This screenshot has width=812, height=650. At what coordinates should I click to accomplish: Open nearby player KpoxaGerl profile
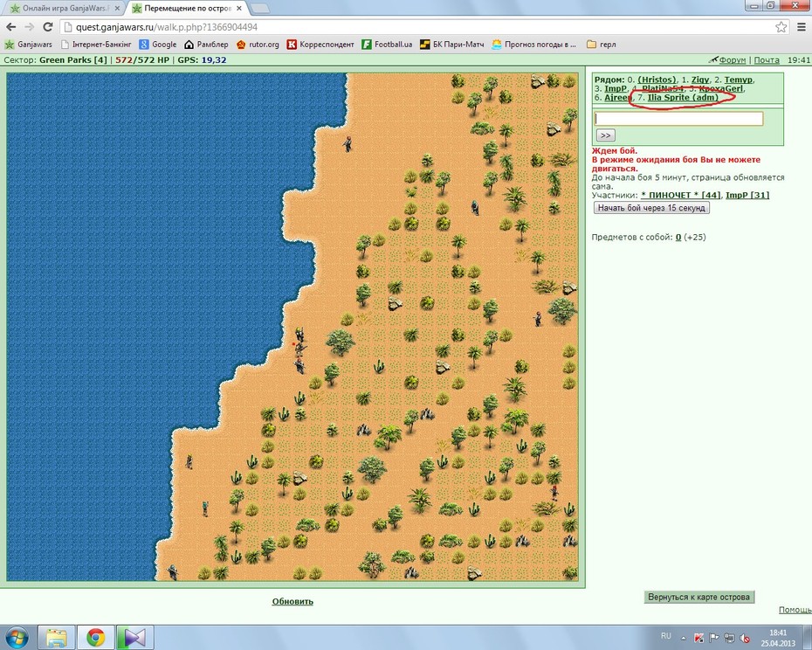click(720, 88)
